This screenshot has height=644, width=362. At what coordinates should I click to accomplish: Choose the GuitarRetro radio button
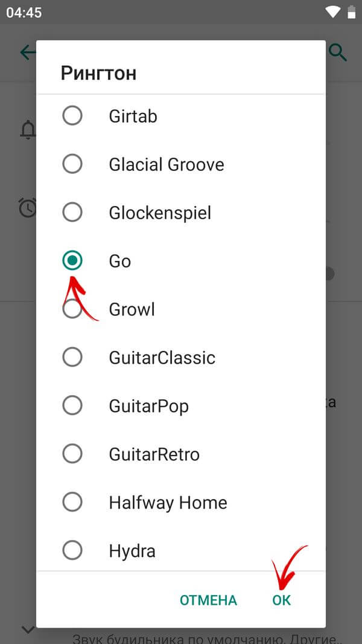click(72, 454)
